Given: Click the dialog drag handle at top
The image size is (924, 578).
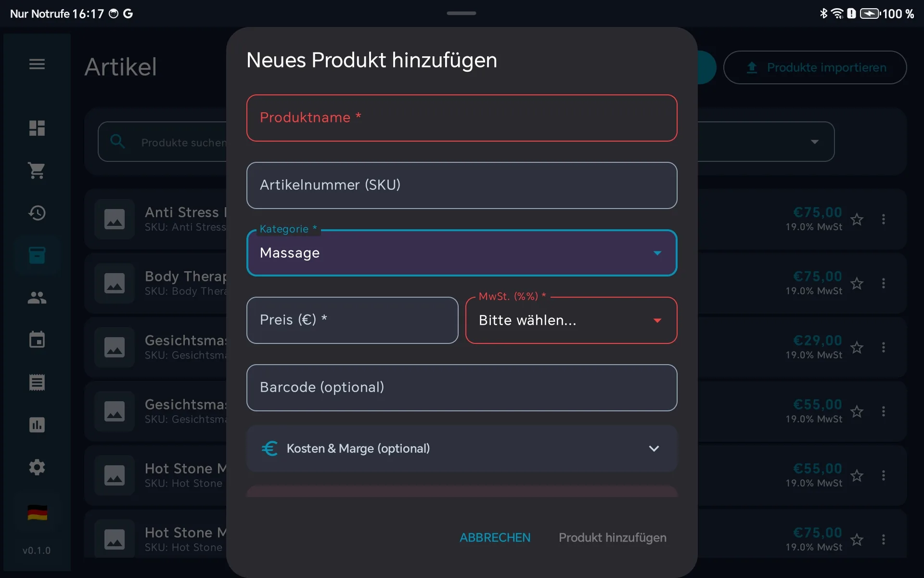Looking at the screenshot, I should tap(462, 13).
